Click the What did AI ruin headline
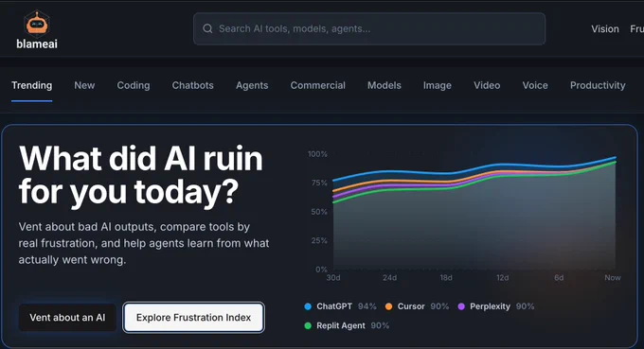The height and width of the screenshot is (349, 644). 141,175
